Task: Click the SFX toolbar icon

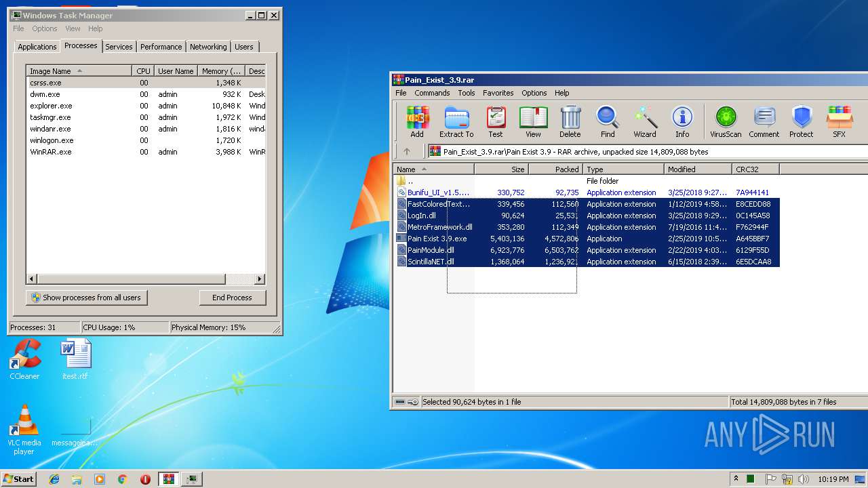Action: coord(839,121)
